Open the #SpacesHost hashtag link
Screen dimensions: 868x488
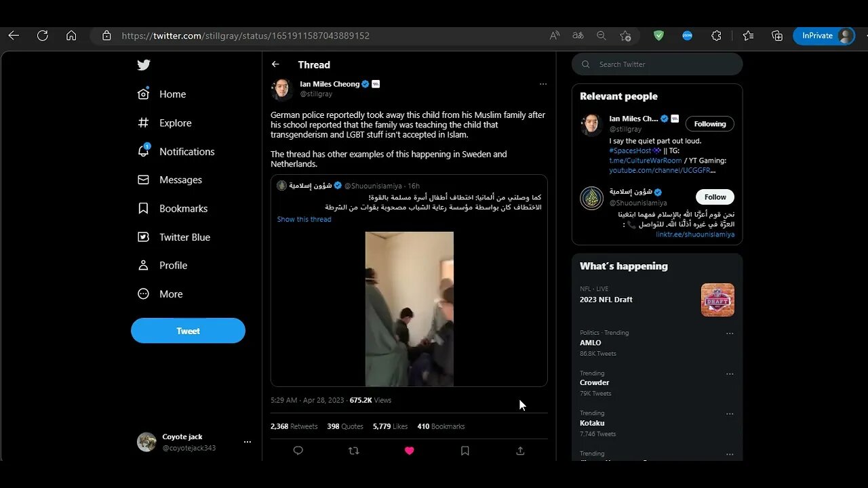pyautogui.click(x=630, y=150)
